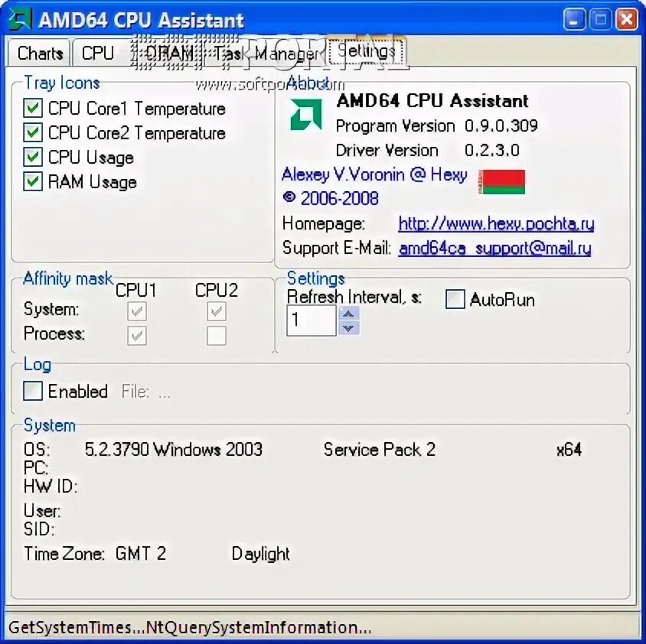
Task: Enable the AutoRun checkbox
Action: [455, 299]
